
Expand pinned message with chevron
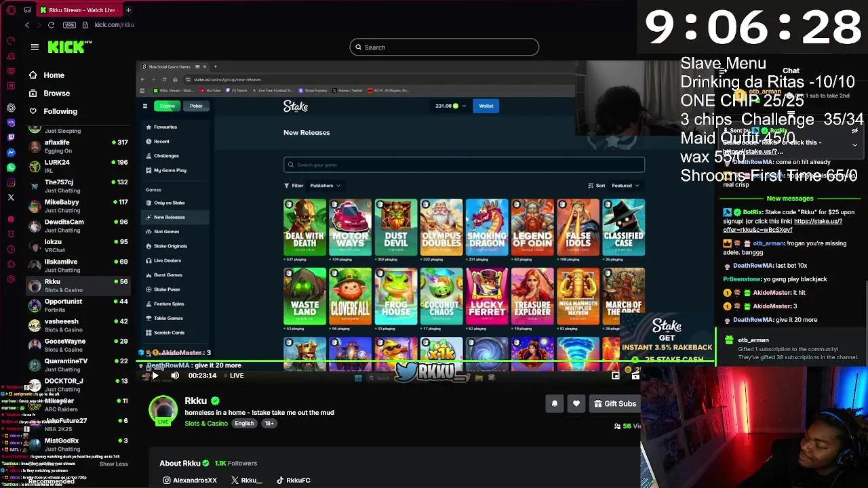tap(854, 145)
